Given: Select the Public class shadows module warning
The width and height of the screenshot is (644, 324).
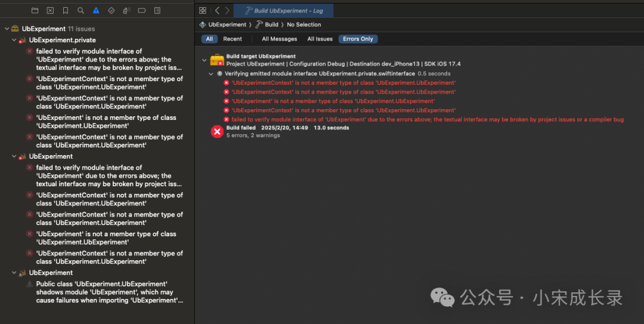Looking at the screenshot, I should click(x=101, y=292).
